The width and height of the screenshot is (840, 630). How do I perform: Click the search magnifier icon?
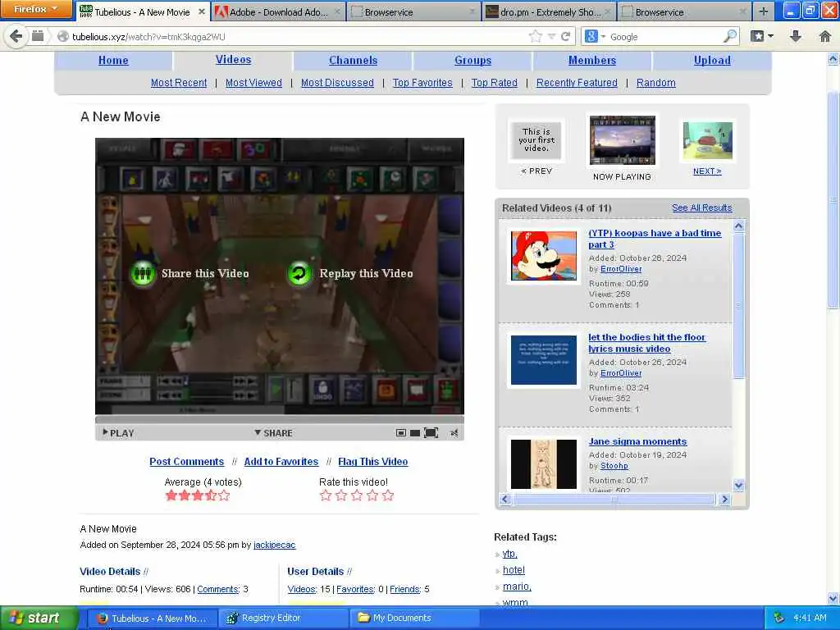pyautogui.click(x=730, y=36)
